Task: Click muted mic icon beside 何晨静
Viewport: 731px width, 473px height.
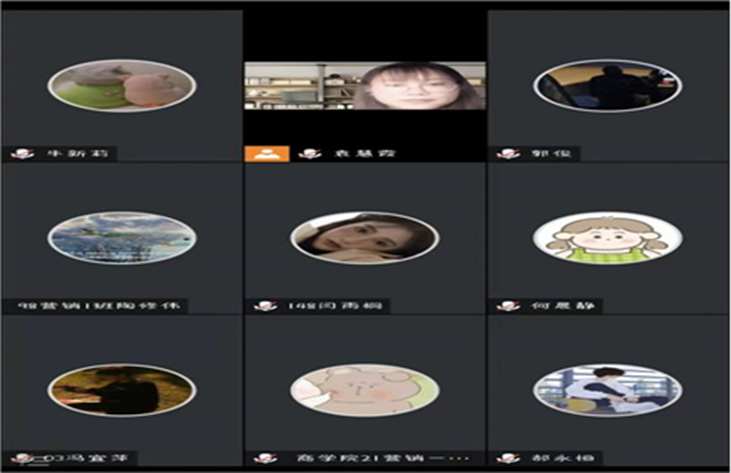Action: (x=508, y=306)
